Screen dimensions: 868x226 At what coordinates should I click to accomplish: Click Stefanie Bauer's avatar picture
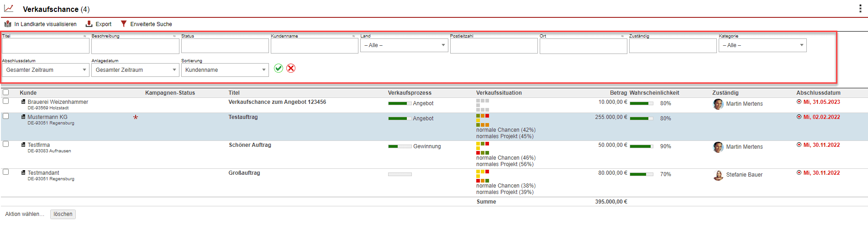[718, 175]
